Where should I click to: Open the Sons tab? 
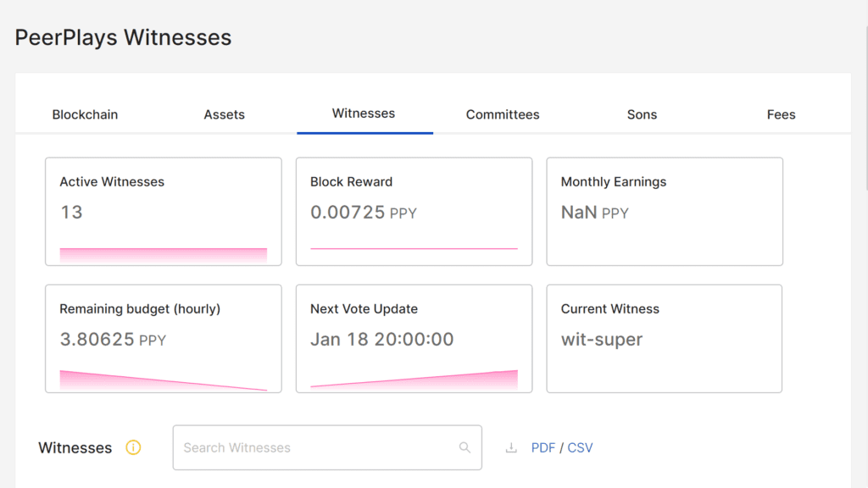click(643, 114)
